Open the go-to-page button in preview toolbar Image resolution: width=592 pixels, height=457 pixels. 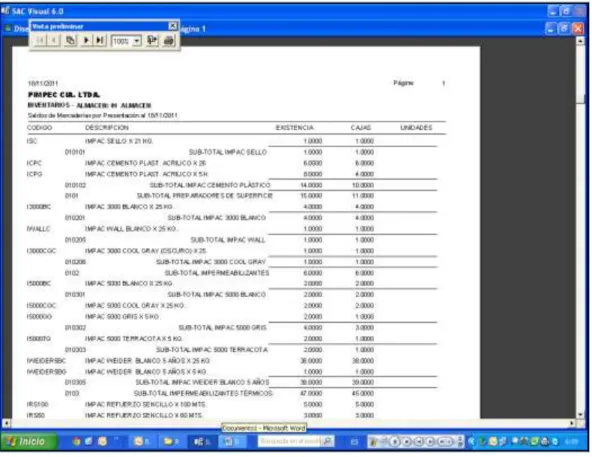[70, 40]
